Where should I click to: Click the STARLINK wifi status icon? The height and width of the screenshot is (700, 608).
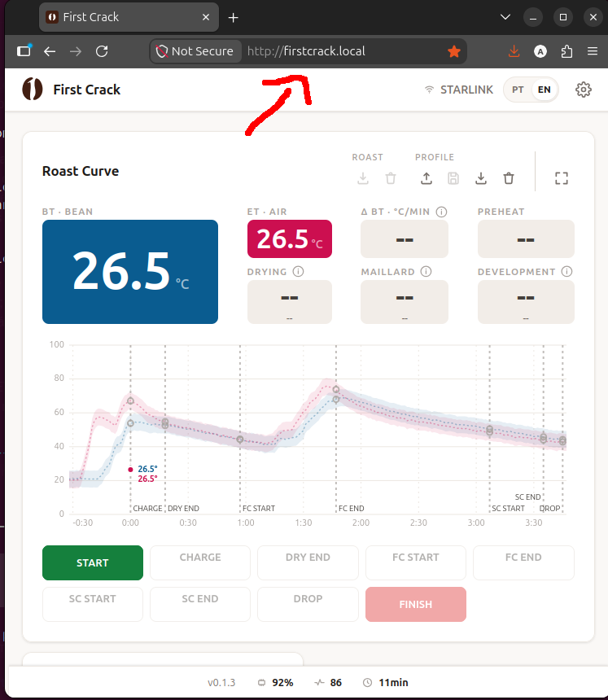[x=429, y=90]
